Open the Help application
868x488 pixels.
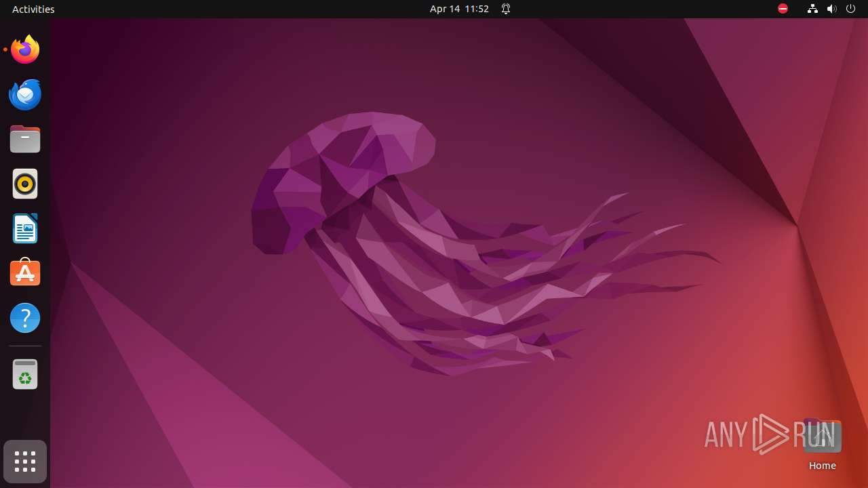pos(25,318)
